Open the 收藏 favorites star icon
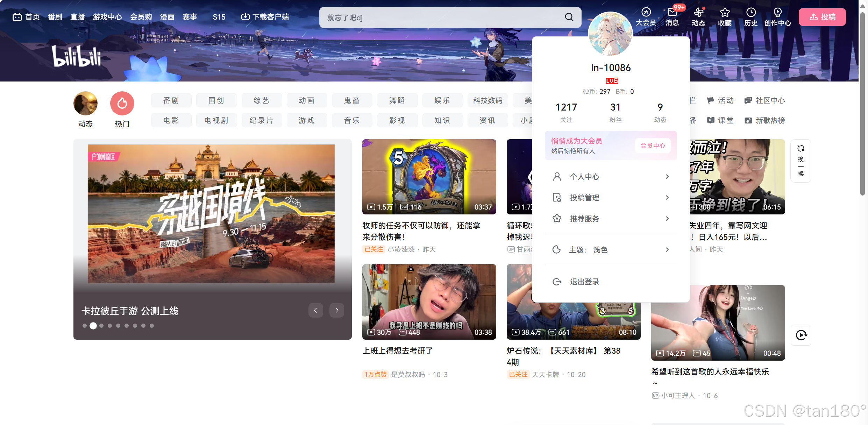This screenshot has height=425, width=868. point(725,13)
